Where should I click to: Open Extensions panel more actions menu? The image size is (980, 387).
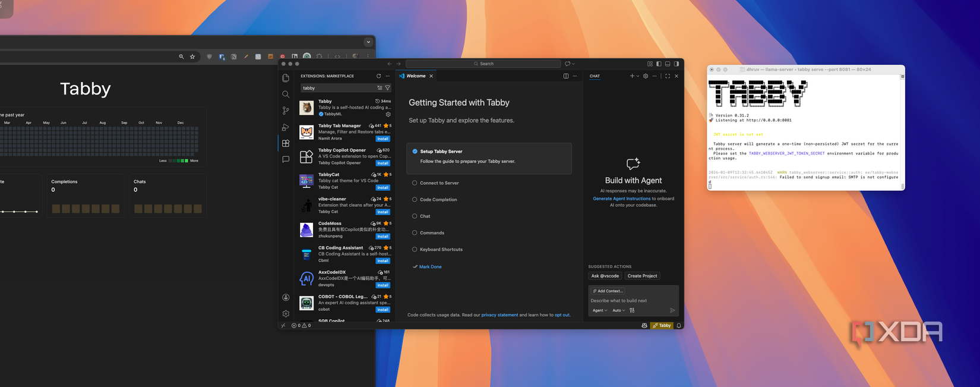coord(387,76)
